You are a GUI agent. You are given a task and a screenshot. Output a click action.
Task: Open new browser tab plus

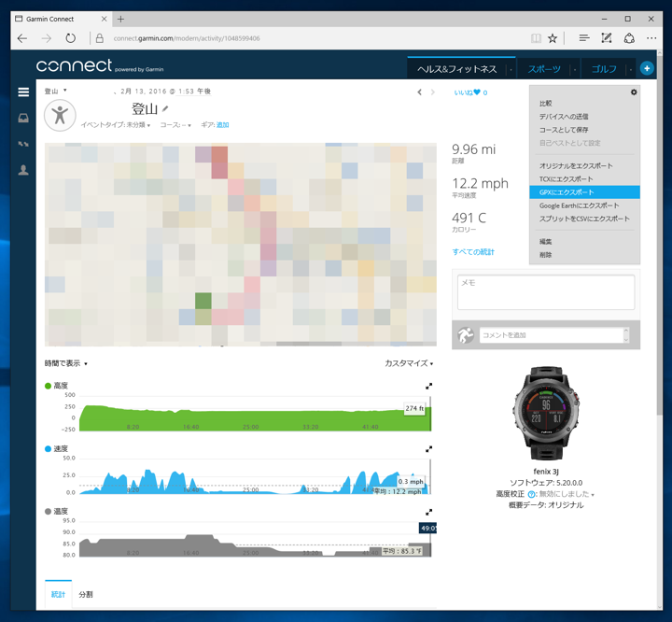click(x=120, y=19)
